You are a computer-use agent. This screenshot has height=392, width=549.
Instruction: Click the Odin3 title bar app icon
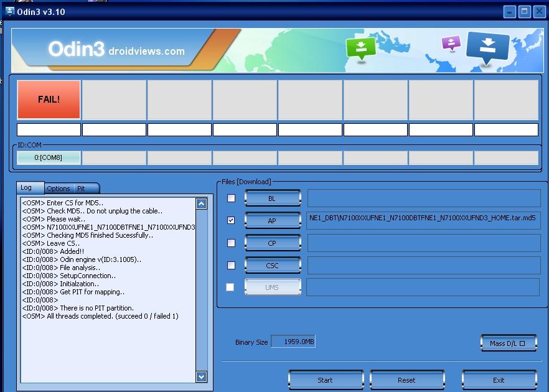pos(10,12)
